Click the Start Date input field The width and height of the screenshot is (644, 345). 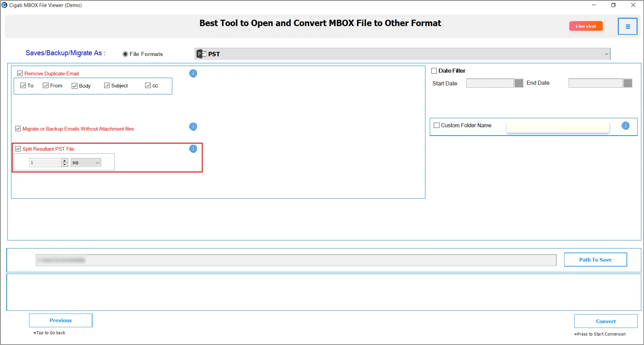click(490, 83)
